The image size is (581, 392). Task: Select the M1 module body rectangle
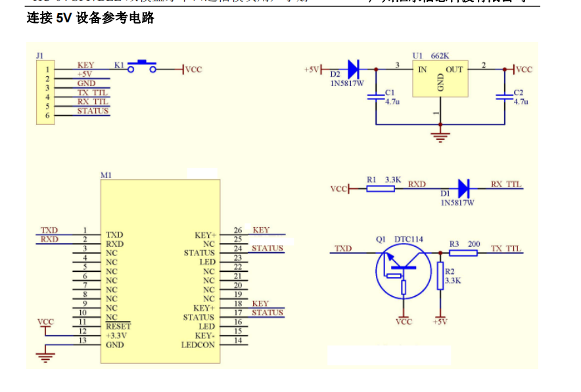point(160,271)
